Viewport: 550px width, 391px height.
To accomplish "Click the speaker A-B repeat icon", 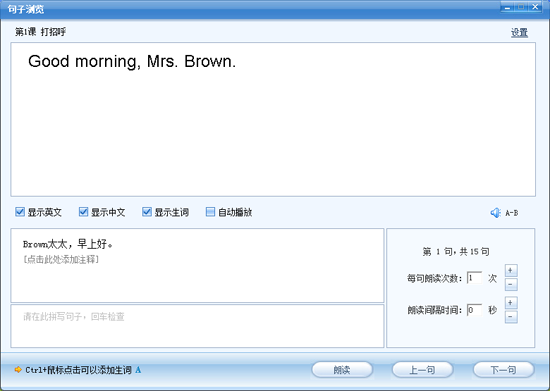I will click(x=496, y=213).
